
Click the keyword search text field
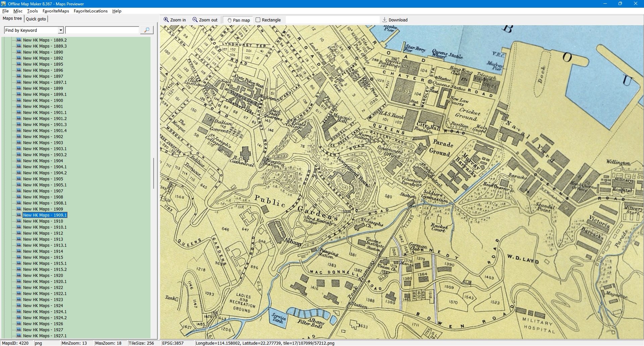[x=102, y=30]
